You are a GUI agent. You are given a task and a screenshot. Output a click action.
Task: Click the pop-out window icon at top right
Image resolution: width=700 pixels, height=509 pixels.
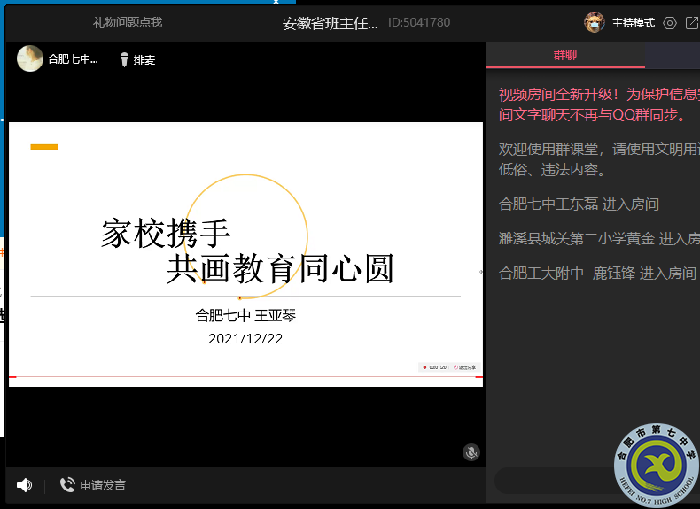(691, 22)
